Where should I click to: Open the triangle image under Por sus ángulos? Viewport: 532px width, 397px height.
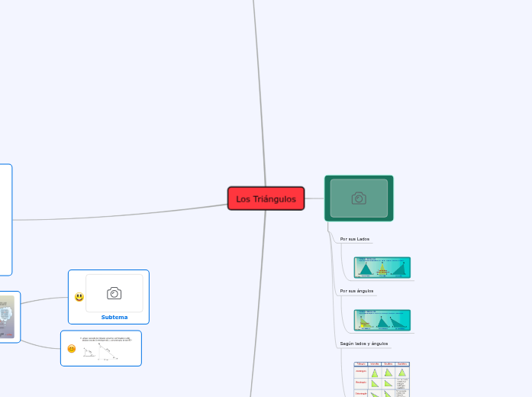coord(382,320)
